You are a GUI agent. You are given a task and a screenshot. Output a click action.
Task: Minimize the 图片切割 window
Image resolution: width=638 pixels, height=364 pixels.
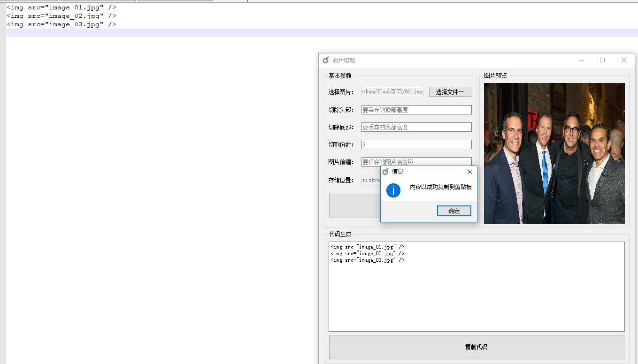(581, 60)
